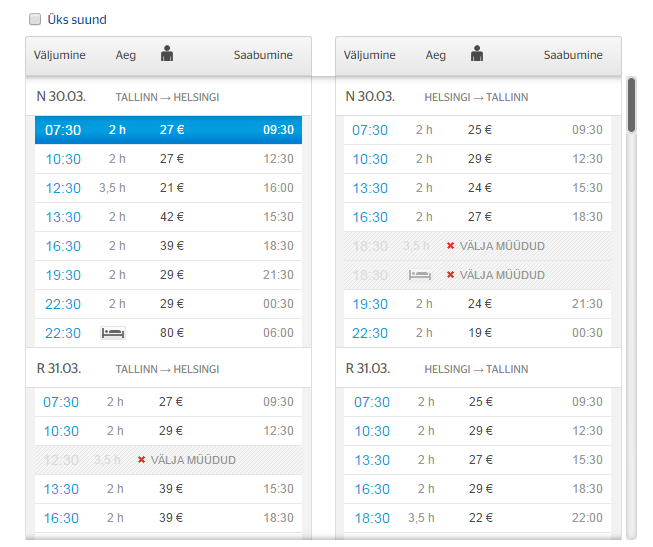Image resolution: width=653 pixels, height=547 pixels.
Task: Click red X on sold-out 3,5 h Helsingi–Tallinn row
Action: [x=451, y=246]
